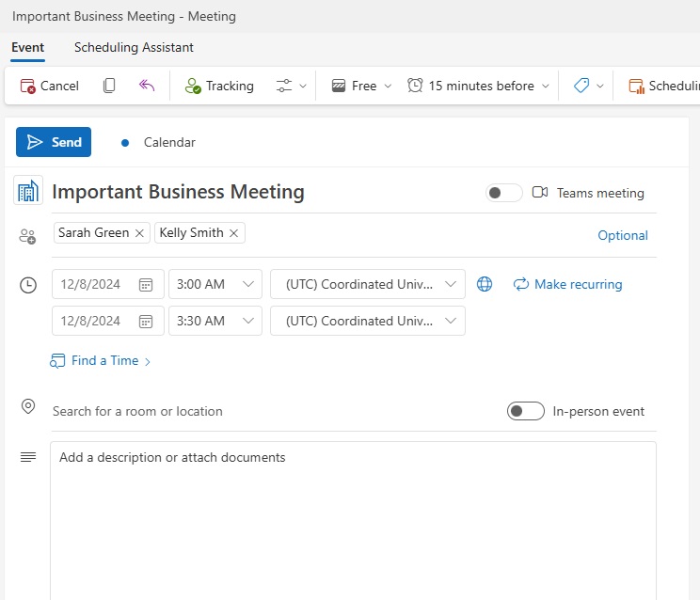The width and height of the screenshot is (700, 600).
Task: Remove Kelly Smith from attendees
Action: [234, 233]
